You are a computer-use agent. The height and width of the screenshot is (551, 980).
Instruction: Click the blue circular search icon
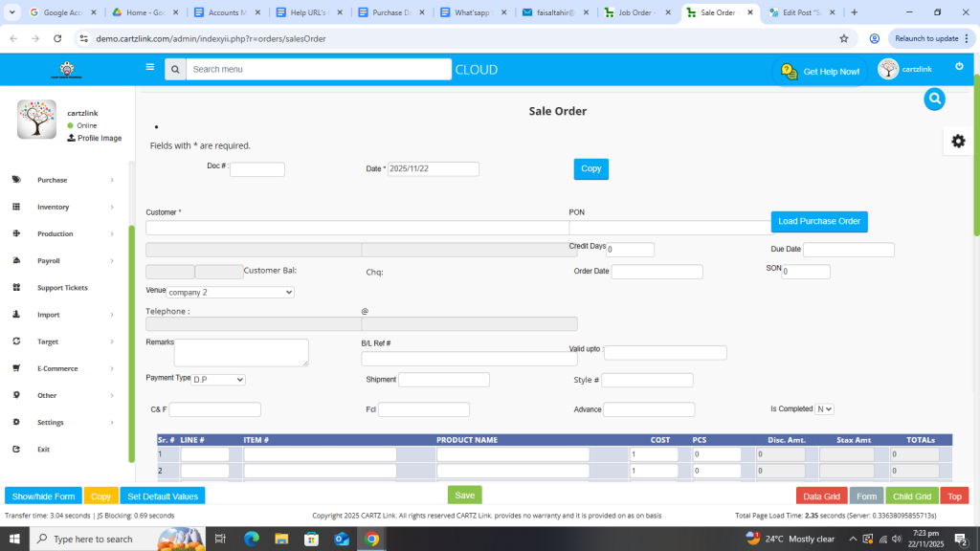934,99
